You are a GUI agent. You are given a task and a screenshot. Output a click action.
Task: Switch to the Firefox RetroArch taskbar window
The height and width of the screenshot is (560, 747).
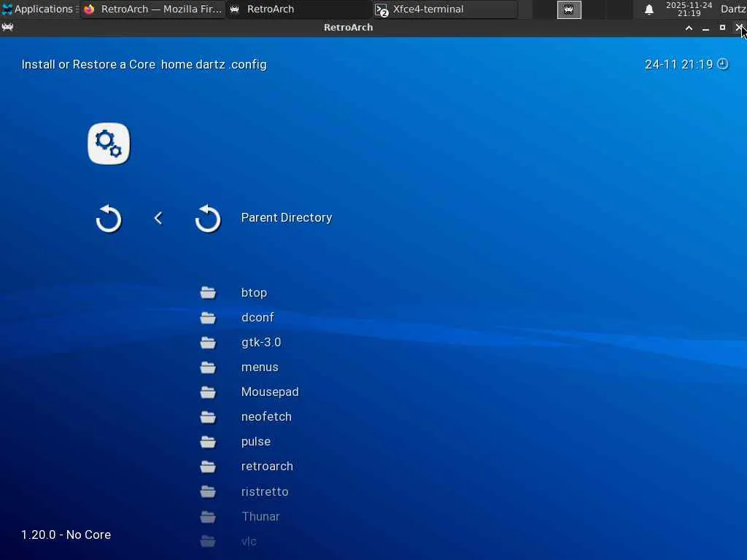[x=152, y=9]
